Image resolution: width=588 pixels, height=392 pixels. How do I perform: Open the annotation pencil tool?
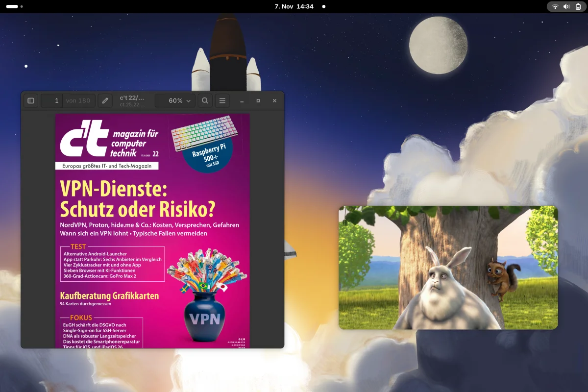coord(104,100)
